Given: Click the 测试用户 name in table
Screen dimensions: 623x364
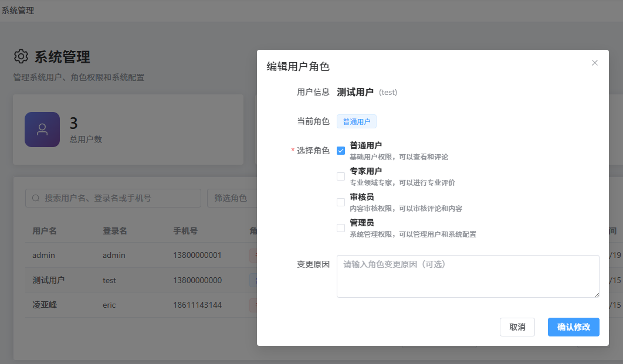Looking at the screenshot, I should [x=48, y=280].
